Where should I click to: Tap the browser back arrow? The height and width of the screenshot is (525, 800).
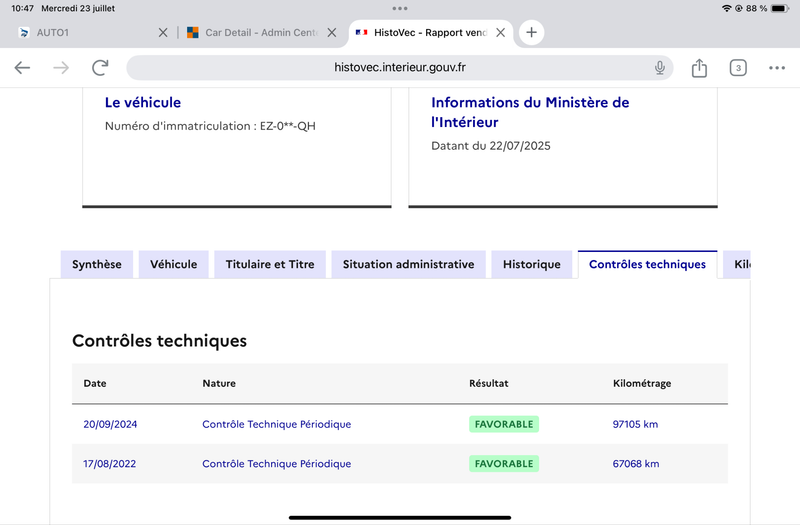click(22, 68)
